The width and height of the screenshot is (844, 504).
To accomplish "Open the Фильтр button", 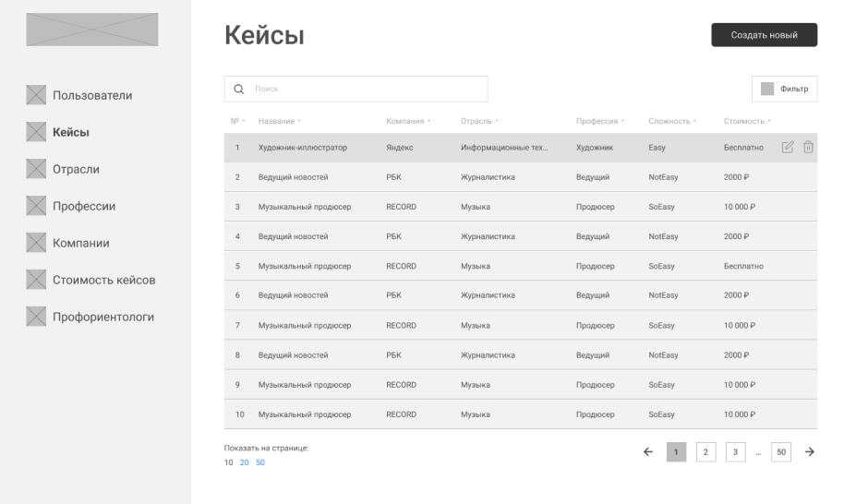I will [784, 89].
